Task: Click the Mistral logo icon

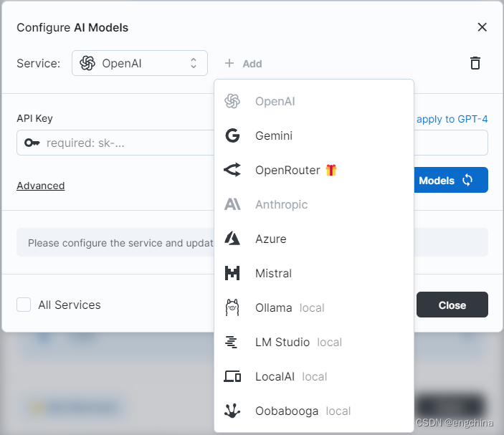Action: coord(232,273)
